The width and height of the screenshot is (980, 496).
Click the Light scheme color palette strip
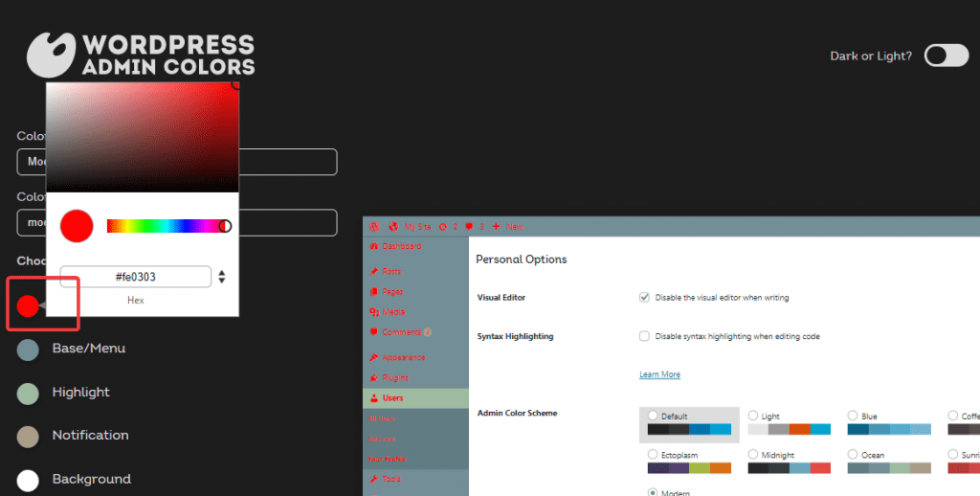pyautogui.click(x=790, y=429)
